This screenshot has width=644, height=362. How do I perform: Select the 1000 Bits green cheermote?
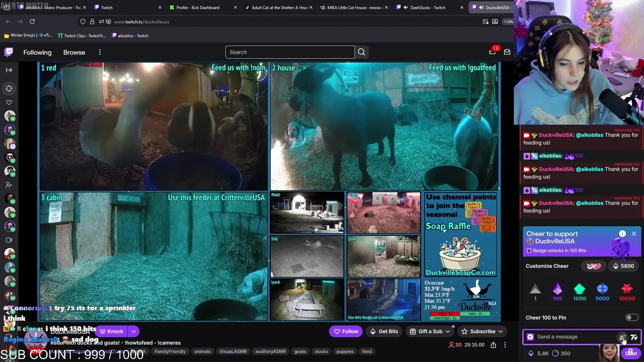point(580,292)
